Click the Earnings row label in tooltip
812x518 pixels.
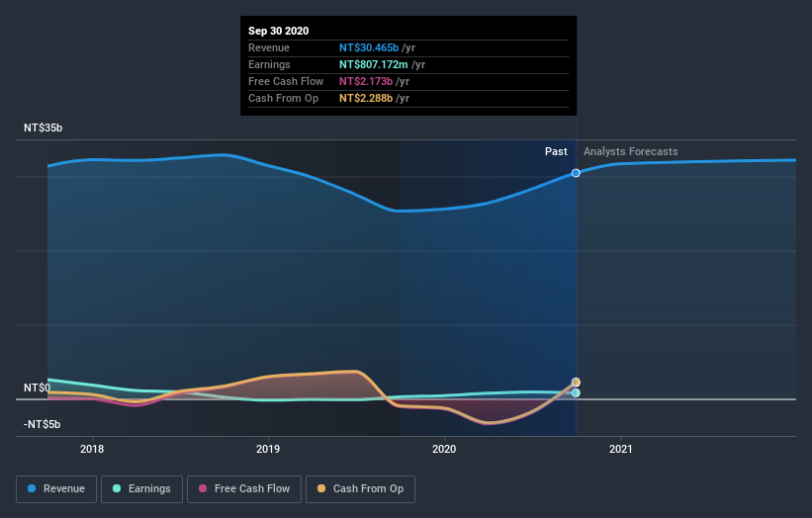click(269, 64)
